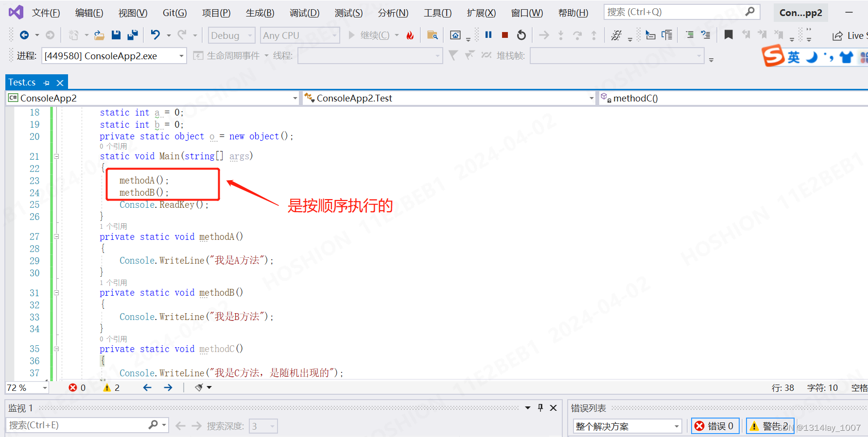Open the Any CPU platform dropdown
The width and height of the screenshot is (868, 437).
pyautogui.click(x=300, y=35)
